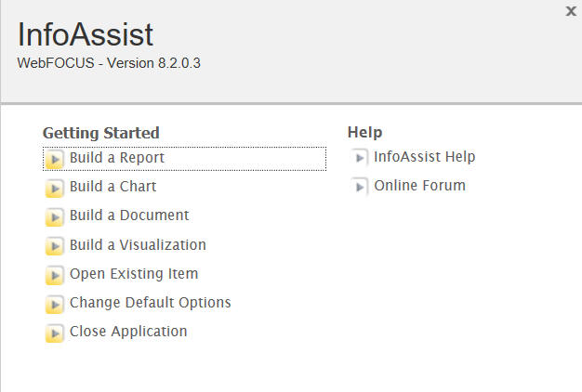
Task: Click the gray arrow icon next to InfoAssist Help
Action: coord(359,158)
